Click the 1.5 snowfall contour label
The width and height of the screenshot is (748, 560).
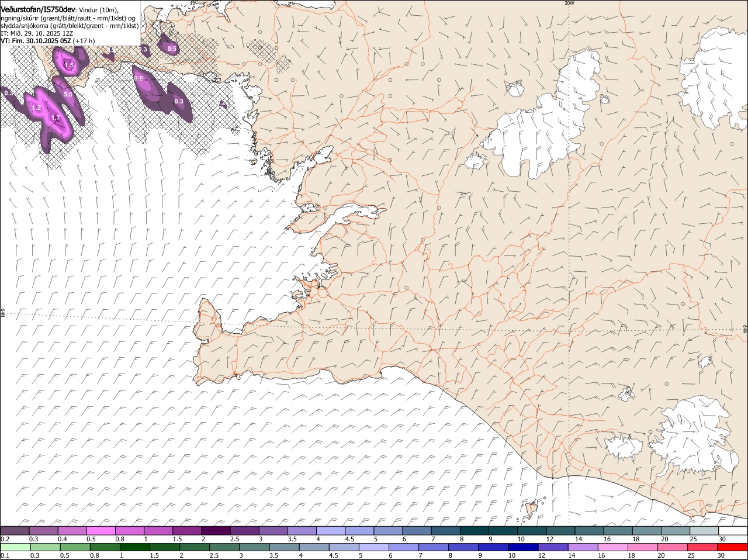click(69, 65)
